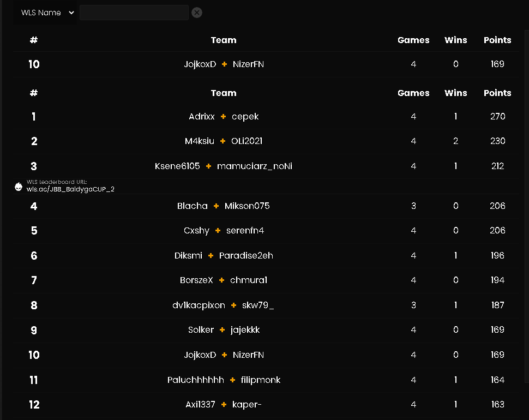
Task: Select player name Mikson075
Action: click(247, 206)
